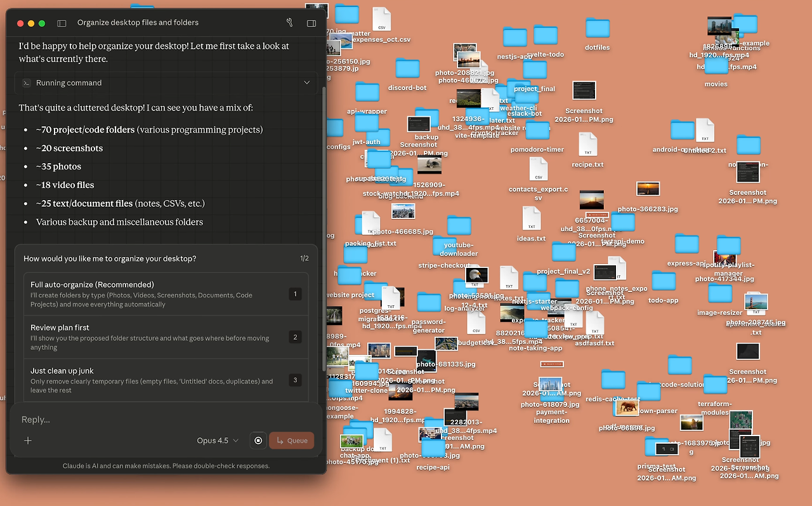Select the youtube-downloader folder

[x=459, y=225]
